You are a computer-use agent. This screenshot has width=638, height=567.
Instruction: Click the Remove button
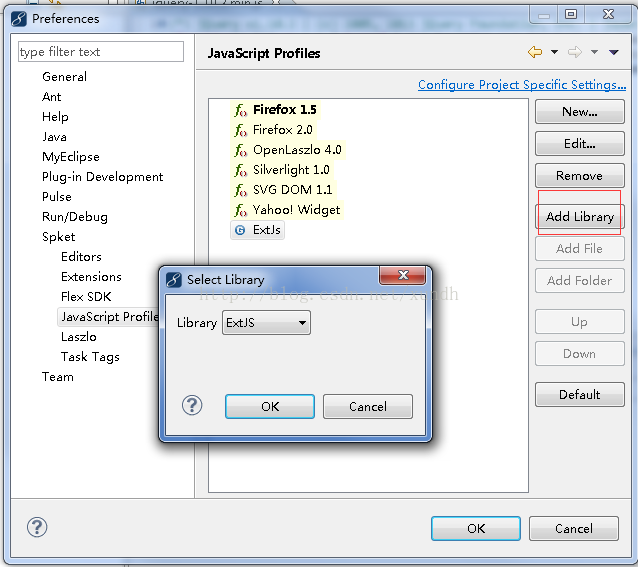pos(580,176)
